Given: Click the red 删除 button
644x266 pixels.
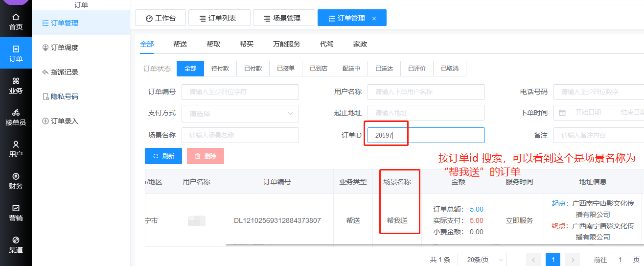Looking at the screenshot, I should [206, 156].
